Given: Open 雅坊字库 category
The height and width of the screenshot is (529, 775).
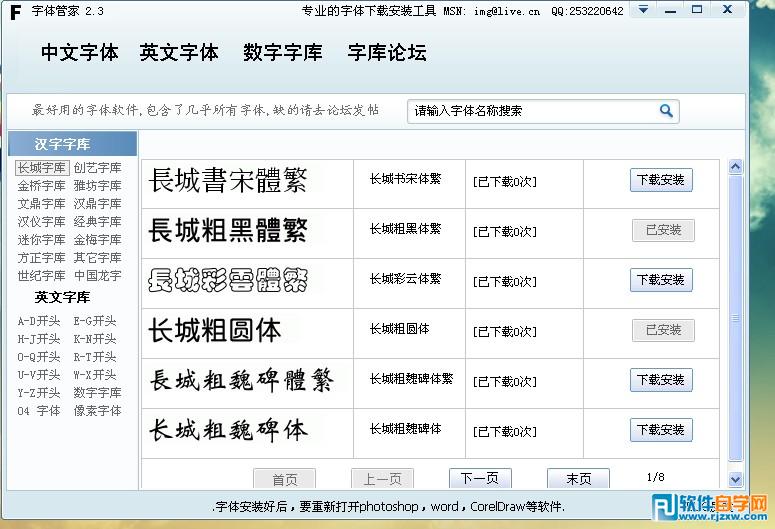Looking at the screenshot, I should pos(98,185).
